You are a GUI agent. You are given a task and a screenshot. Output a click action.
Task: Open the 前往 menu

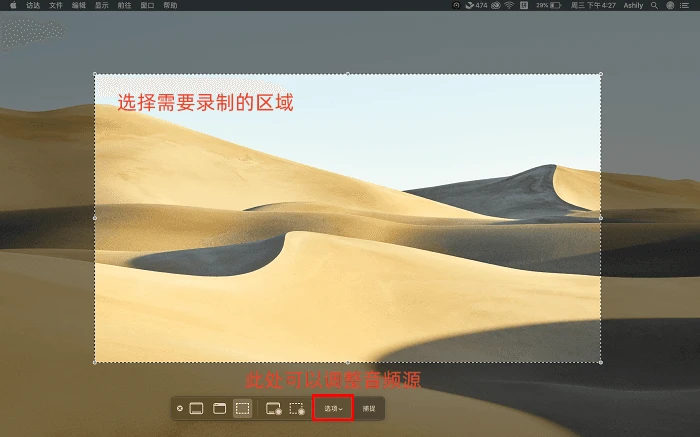click(x=124, y=5)
